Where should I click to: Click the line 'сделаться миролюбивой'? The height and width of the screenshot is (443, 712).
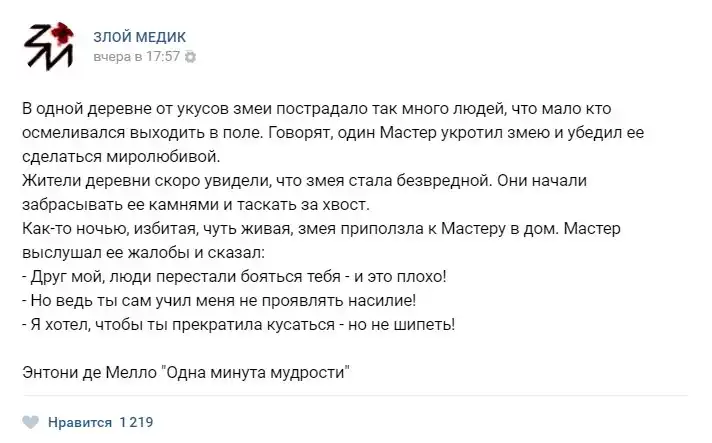(118, 156)
